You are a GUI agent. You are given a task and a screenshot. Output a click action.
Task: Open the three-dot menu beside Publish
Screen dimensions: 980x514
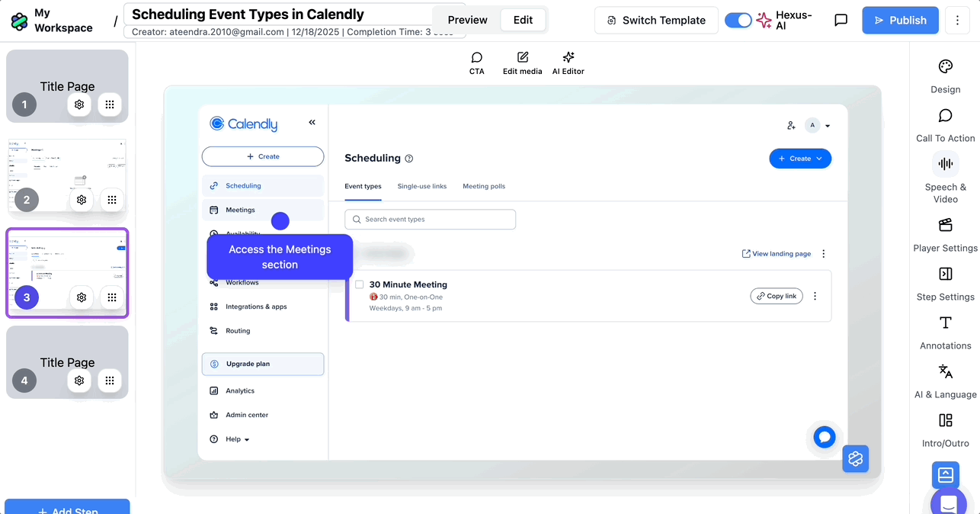click(x=958, y=21)
